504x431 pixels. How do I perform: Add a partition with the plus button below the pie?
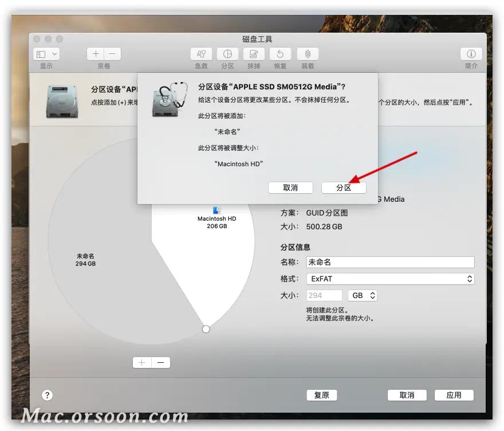(x=141, y=362)
